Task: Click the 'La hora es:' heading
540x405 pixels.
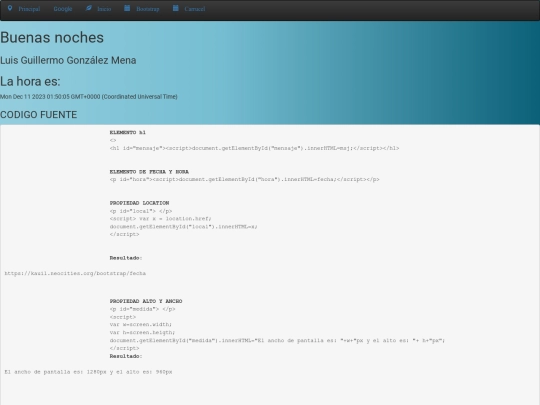Action: (x=30, y=82)
